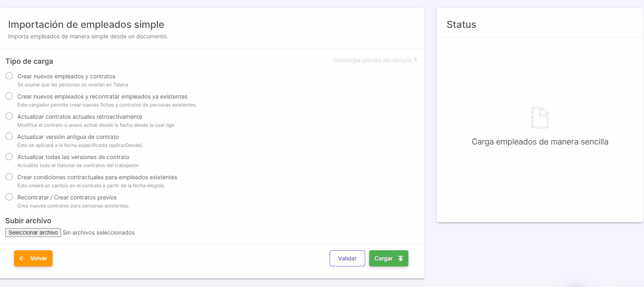
Task: Select 'Recontratar / Crear contratos previos' radio
Action: [9, 197]
